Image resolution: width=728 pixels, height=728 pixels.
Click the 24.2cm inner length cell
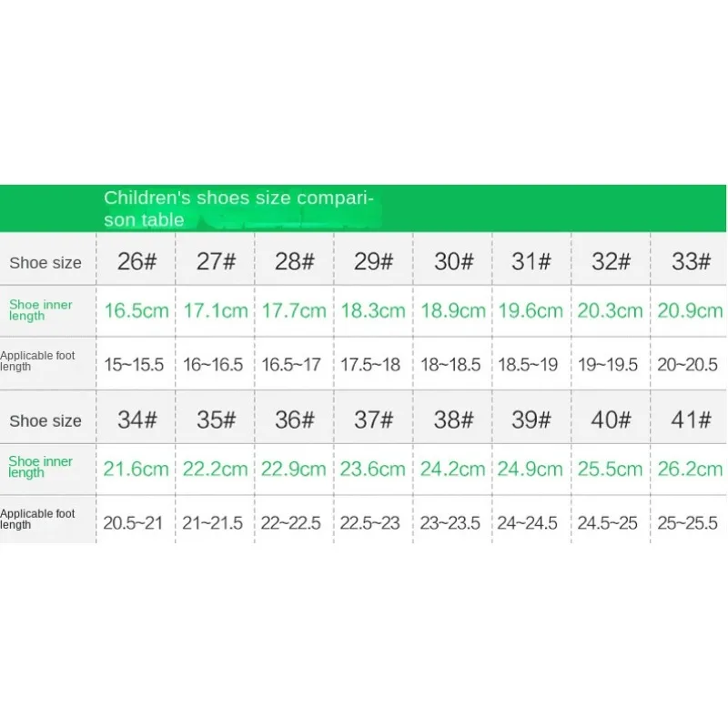pos(453,469)
